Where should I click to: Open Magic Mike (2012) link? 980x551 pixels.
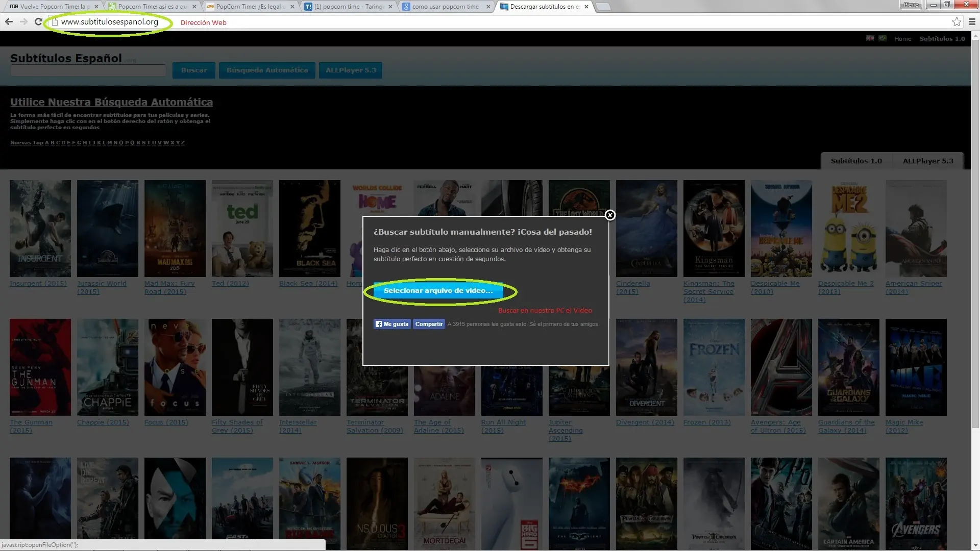[x=904, y=427]
